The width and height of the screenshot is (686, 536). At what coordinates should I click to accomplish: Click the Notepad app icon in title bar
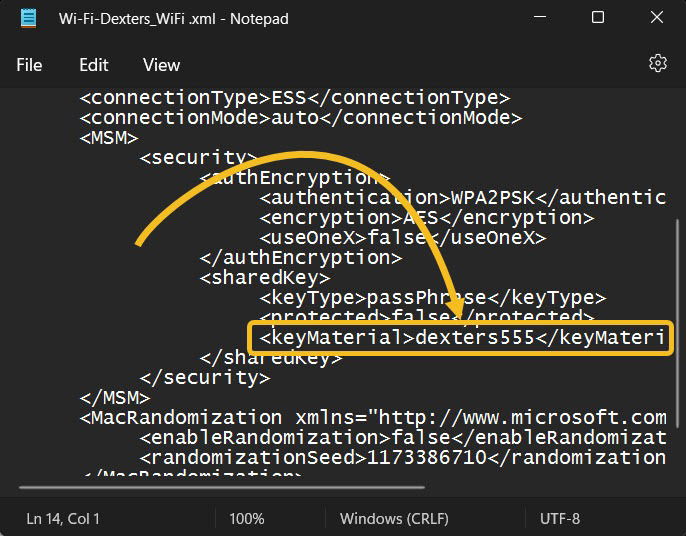28,18
